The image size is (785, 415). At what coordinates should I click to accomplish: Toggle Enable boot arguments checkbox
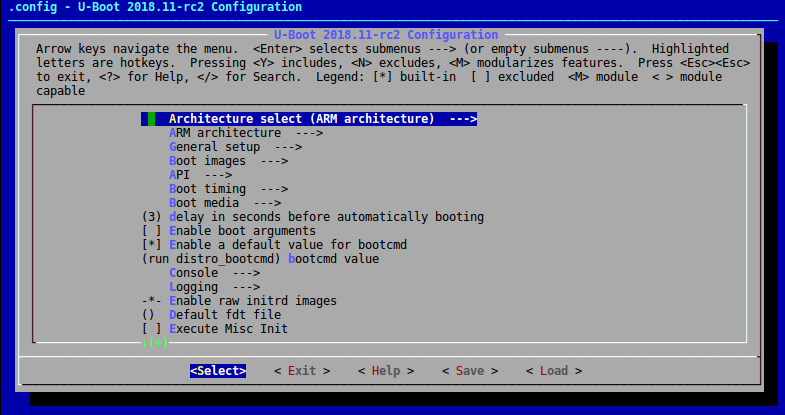[229, 231]
